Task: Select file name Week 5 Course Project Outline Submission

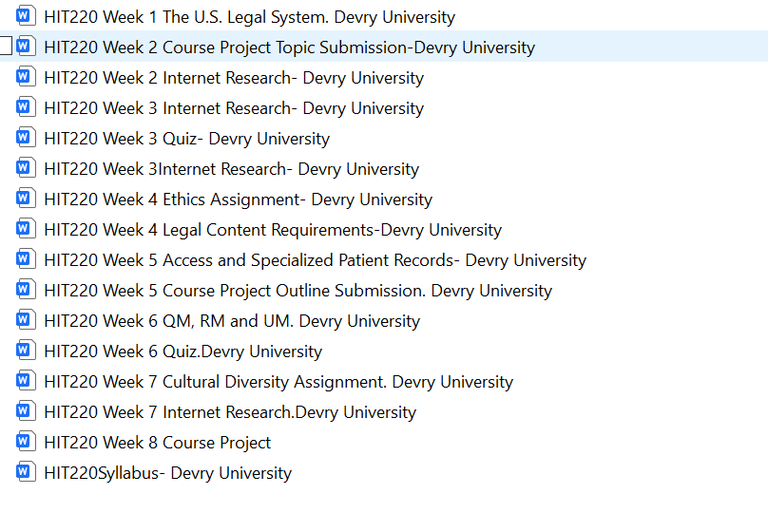Action: (298, 291)
